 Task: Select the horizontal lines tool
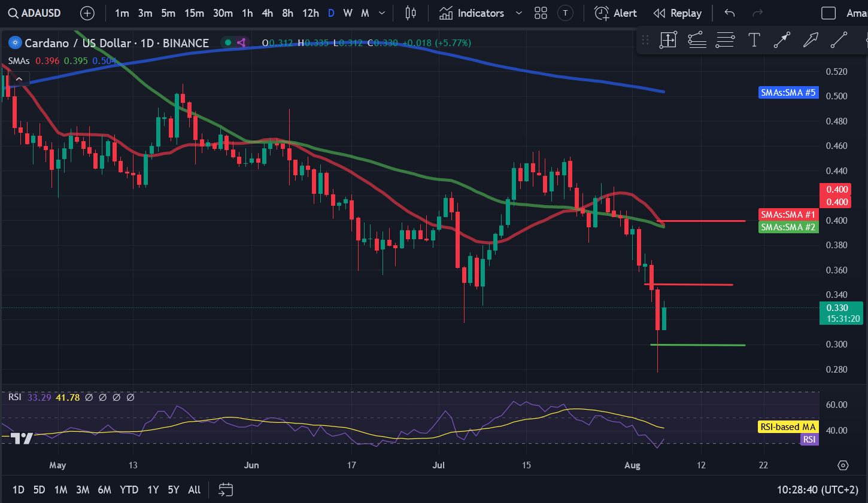click(725, 40)
